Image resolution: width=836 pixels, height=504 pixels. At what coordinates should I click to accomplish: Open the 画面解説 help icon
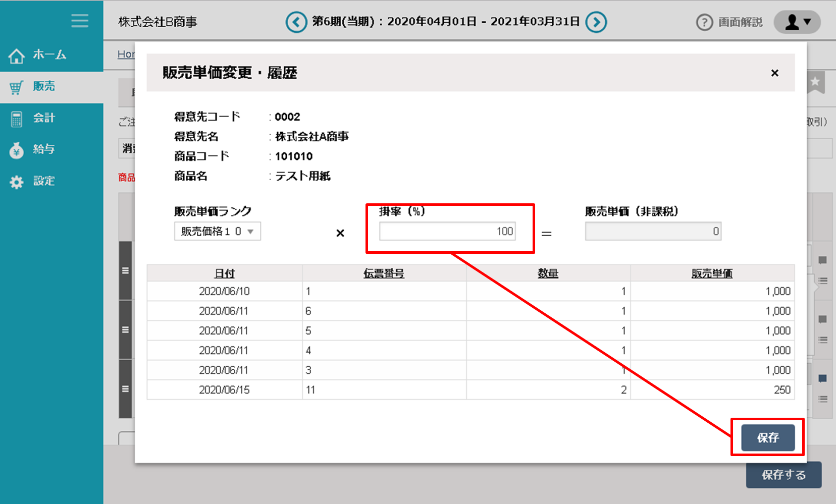(704, 22)
